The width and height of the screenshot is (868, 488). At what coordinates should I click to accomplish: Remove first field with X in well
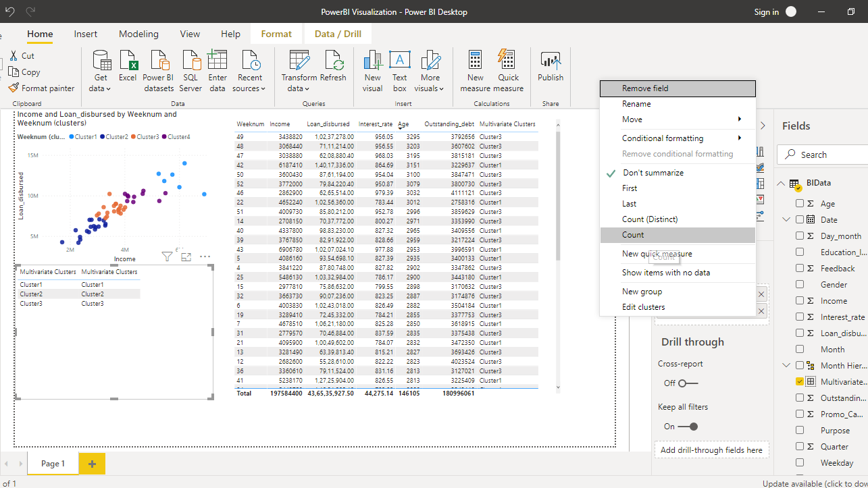tap(761, 294)
